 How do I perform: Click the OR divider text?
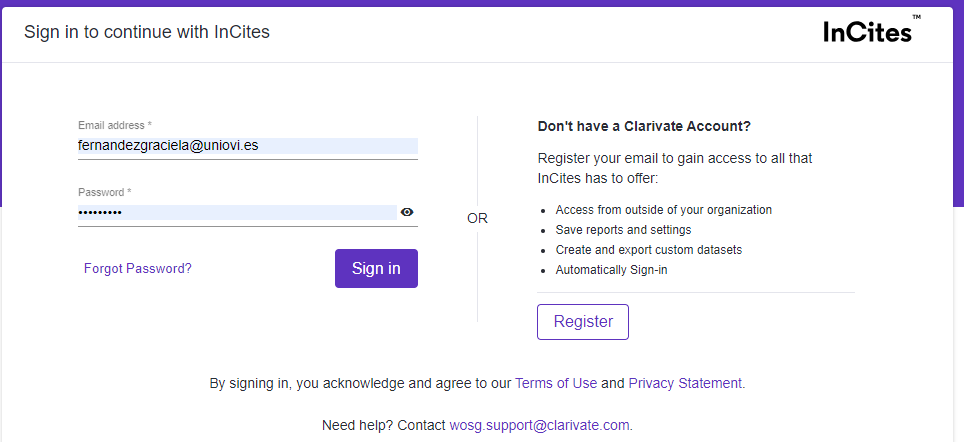477,218
